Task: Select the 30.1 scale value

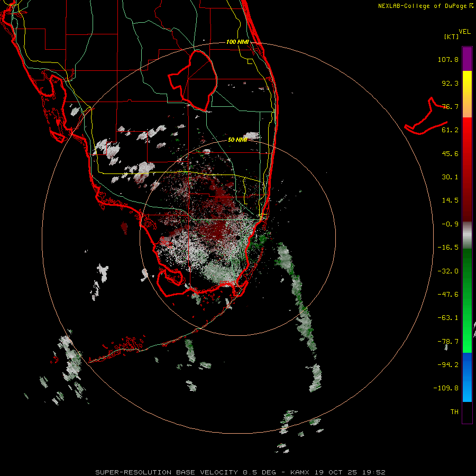Action: click(450, 177)
